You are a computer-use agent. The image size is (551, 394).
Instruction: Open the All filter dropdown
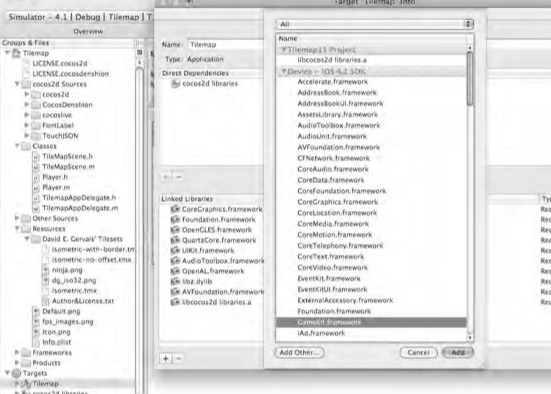[x=375, y=24]
